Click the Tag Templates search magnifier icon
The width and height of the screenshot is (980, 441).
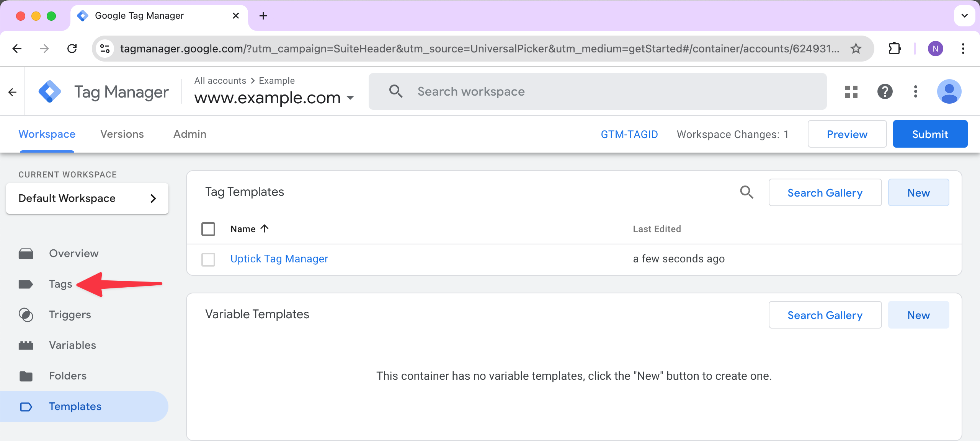pos(746,192)
